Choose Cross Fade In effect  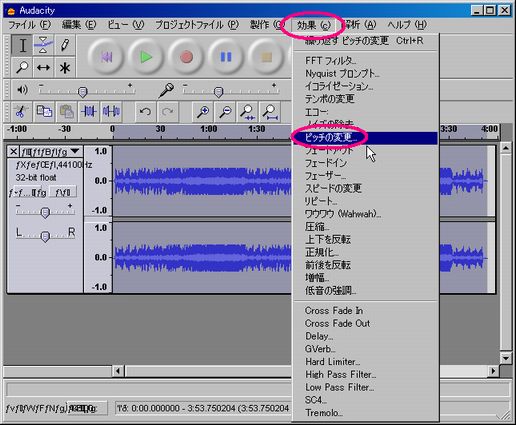pos(365,311)
